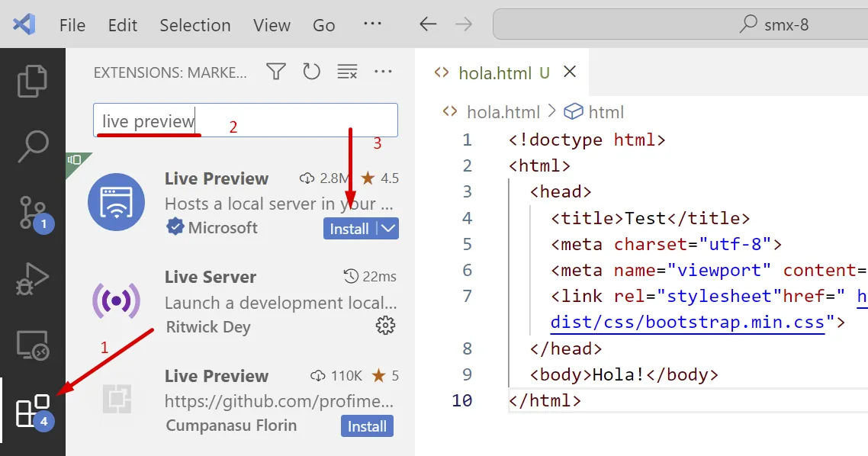Open the Remote Explorer view
Image resolution: width=868 pixels, height=456 pixels.
[x=32, y=345]
